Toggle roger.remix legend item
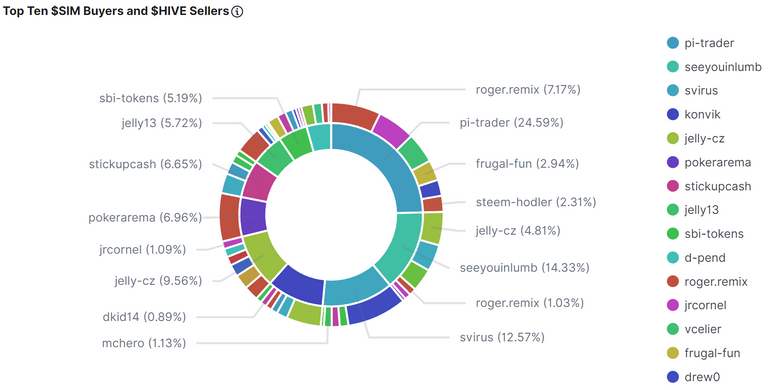 [707, 282]
